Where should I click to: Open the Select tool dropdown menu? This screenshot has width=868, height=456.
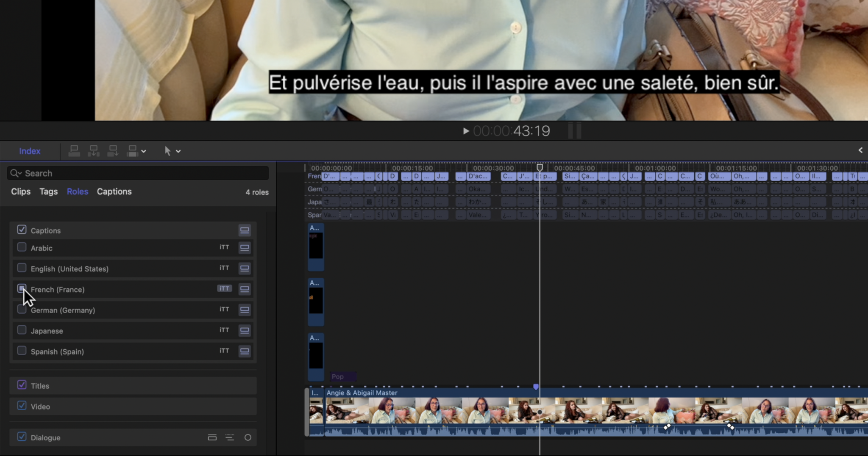coord(178,151)
